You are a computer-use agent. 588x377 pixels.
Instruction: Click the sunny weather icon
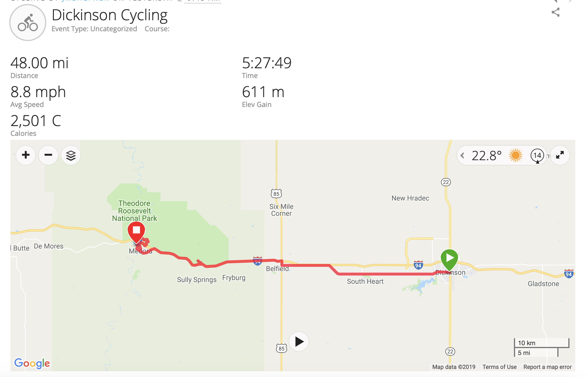[x=515, y=156]
